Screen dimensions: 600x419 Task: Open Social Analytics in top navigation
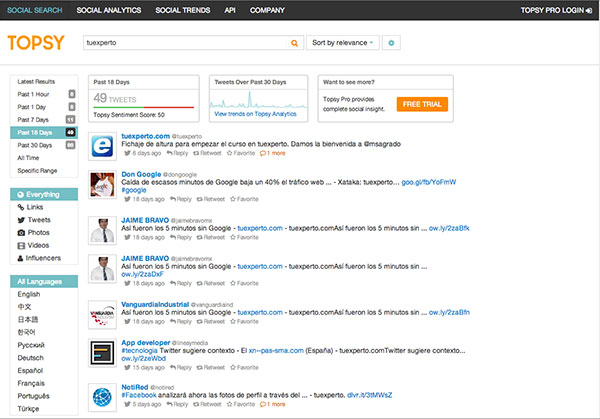click(x=108, y=10)
